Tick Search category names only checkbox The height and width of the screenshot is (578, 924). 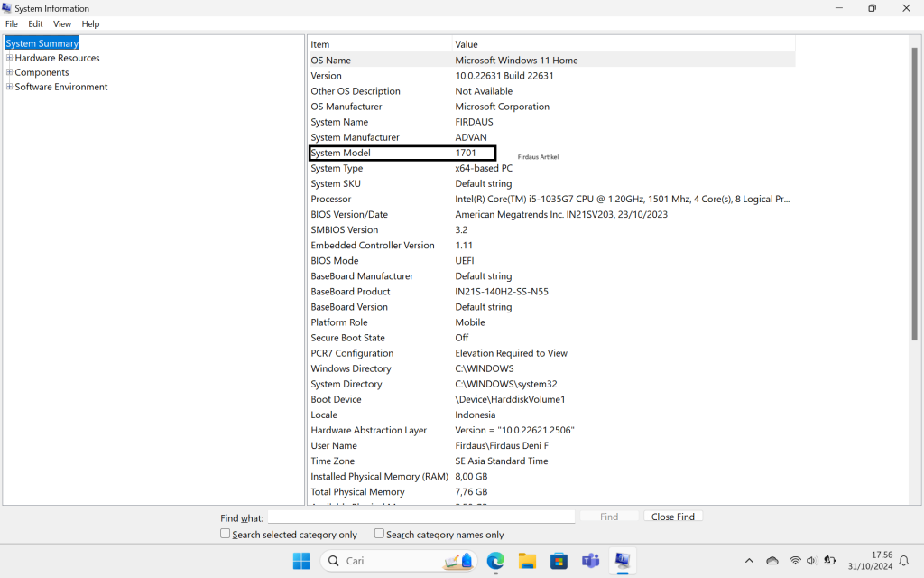pos(380,534)
